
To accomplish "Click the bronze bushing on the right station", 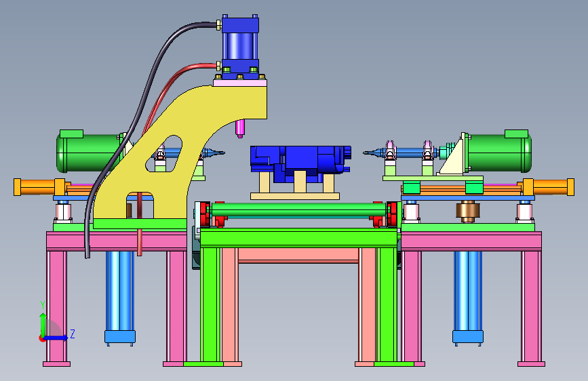I will [x=468, y=211].
